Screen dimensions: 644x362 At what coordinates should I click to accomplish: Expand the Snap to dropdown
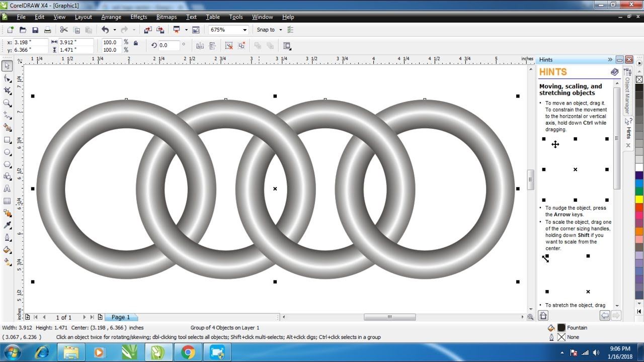click(x=281, y=30)
